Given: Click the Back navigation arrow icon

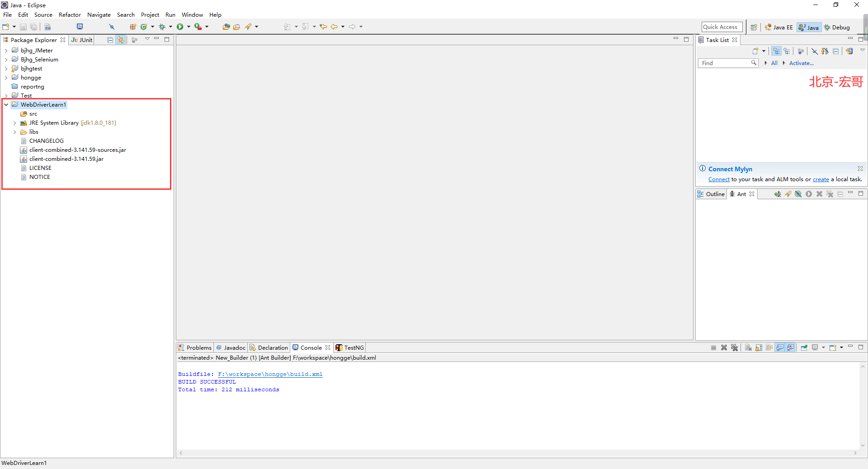Looking at the screenshot, I should 334,27.
